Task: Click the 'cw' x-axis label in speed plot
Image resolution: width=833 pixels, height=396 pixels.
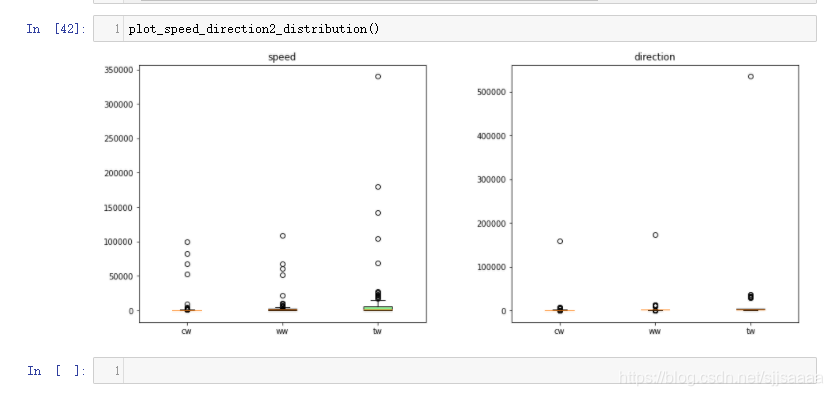Action: 186,331
